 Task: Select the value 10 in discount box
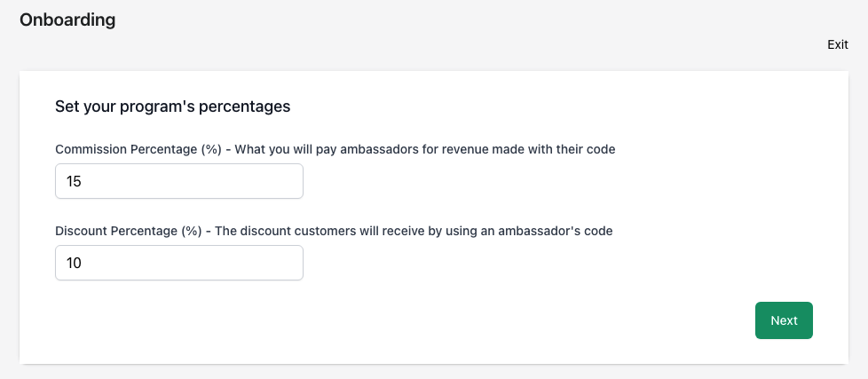(75, 263)
